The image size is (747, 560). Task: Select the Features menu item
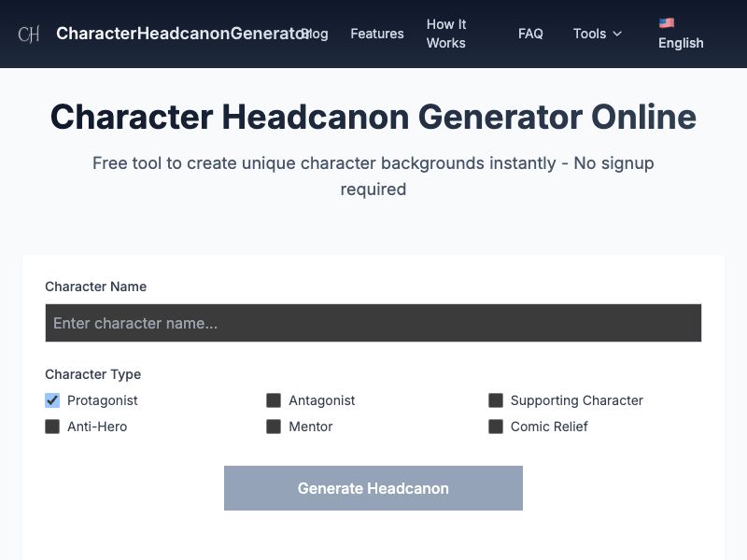click(x=377, y=34)
